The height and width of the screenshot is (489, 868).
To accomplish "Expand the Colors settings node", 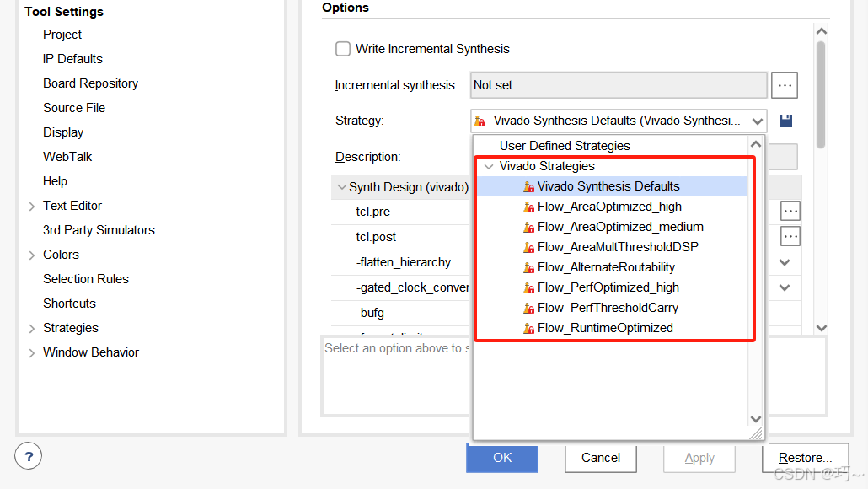I will [x=31, y=255].
